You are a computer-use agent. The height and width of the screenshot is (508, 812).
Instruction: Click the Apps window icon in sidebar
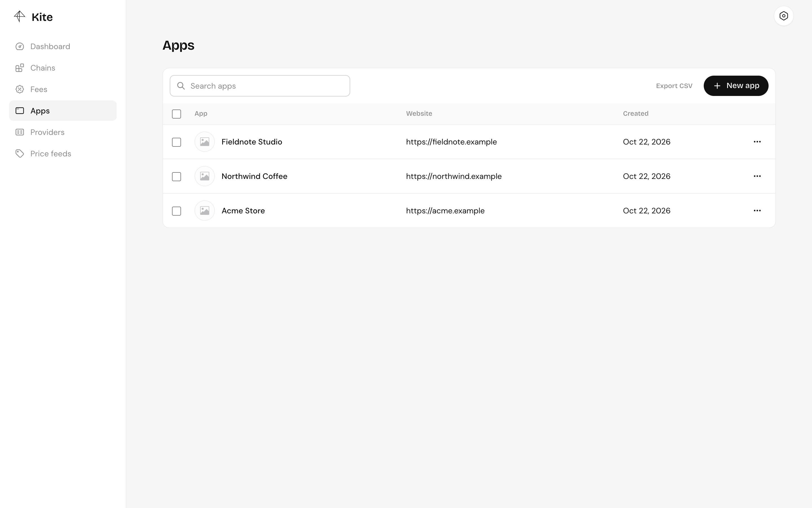(x=20, y=111)
